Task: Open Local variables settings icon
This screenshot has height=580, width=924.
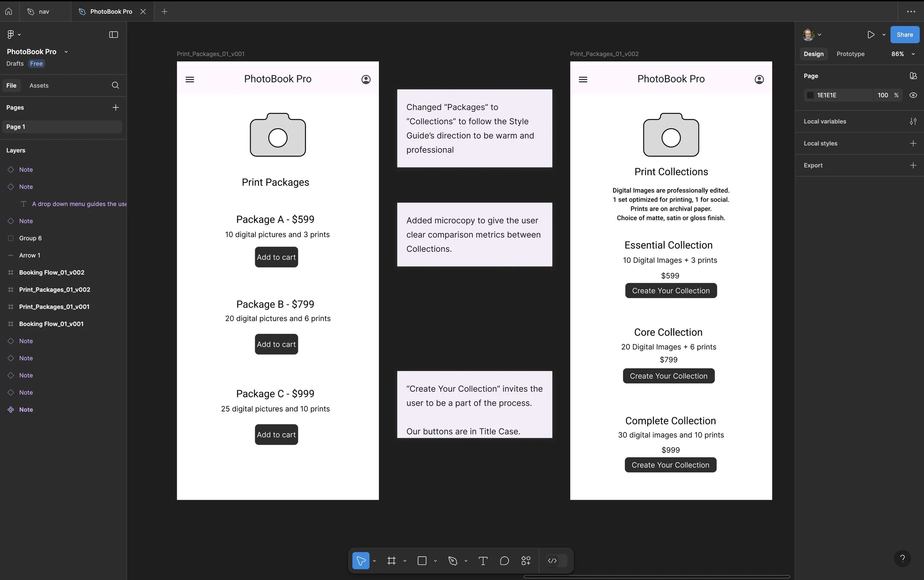Action: pos(913,121)
